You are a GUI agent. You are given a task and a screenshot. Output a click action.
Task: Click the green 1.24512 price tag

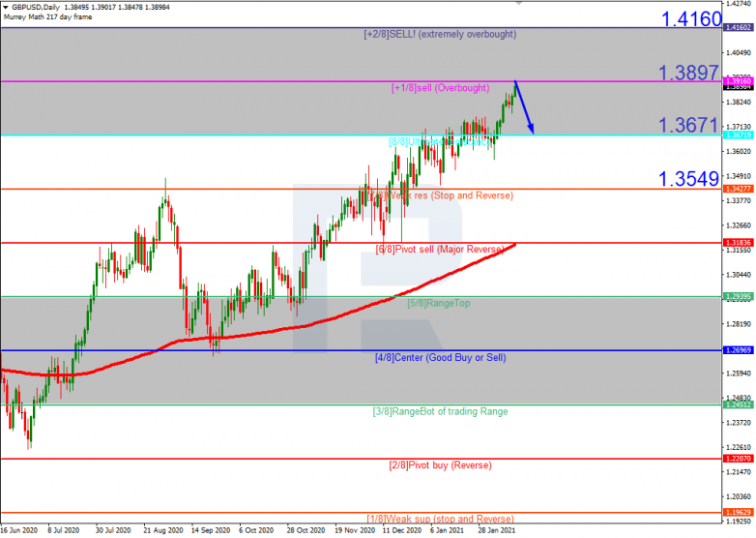(x=739, y=404)
